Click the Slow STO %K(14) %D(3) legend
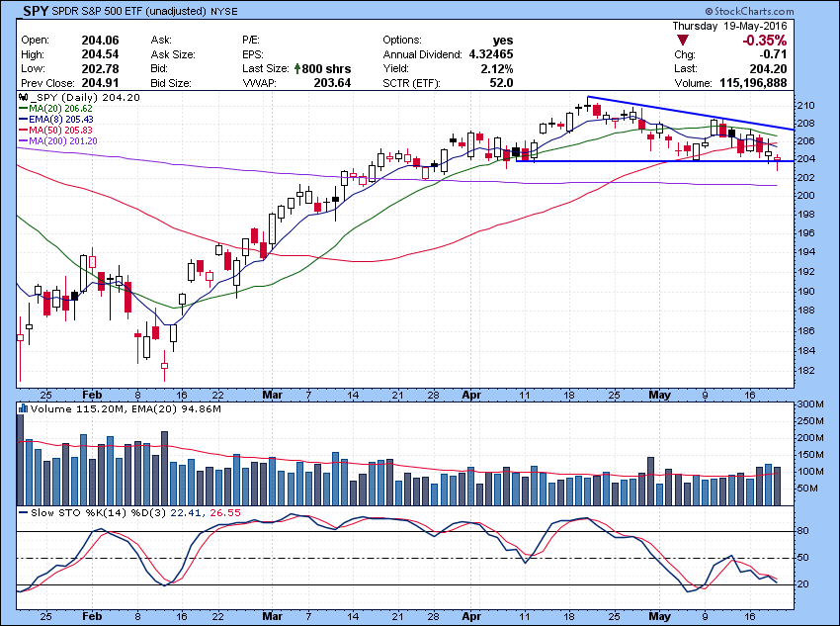Image resolution: width=840 pixels, height=626 pixels. pos(93,513)
